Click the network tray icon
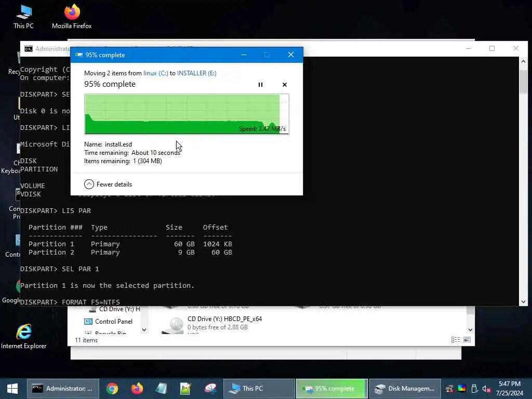Image resolution: width=532 pixels, height=399 pixels. [x=449, y=389]
